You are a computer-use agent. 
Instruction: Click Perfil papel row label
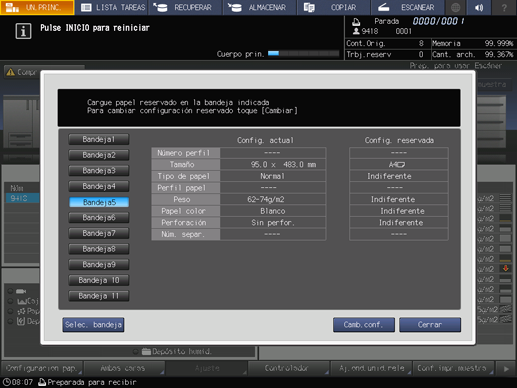(186, 188)
